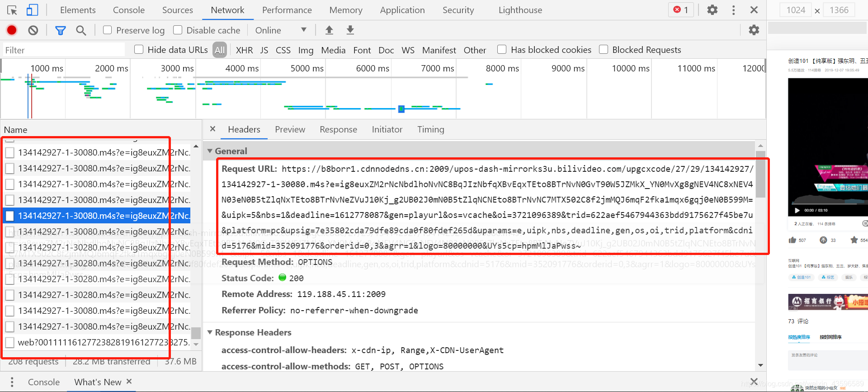Toggle the device toolbar icon
This screenshot has width=868, height=392.
click(x=32, y=10)
